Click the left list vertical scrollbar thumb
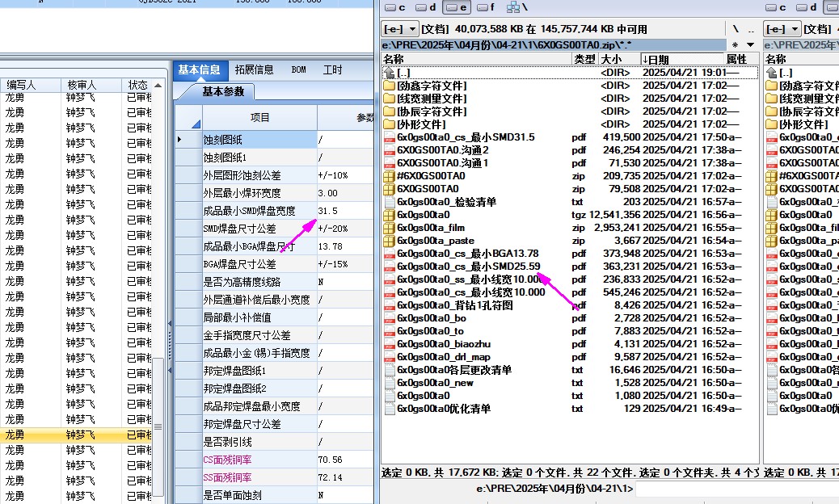Screen dimensions: 839x504 click(158, 426)
